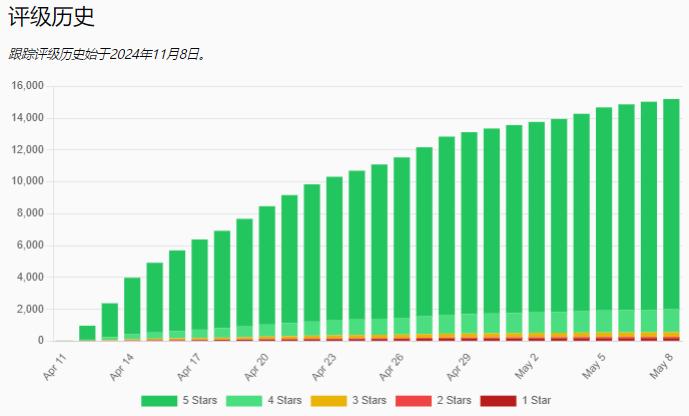Select the bar above Apr 14
Viewport: 689px width, 416px height.
(132, 309)
